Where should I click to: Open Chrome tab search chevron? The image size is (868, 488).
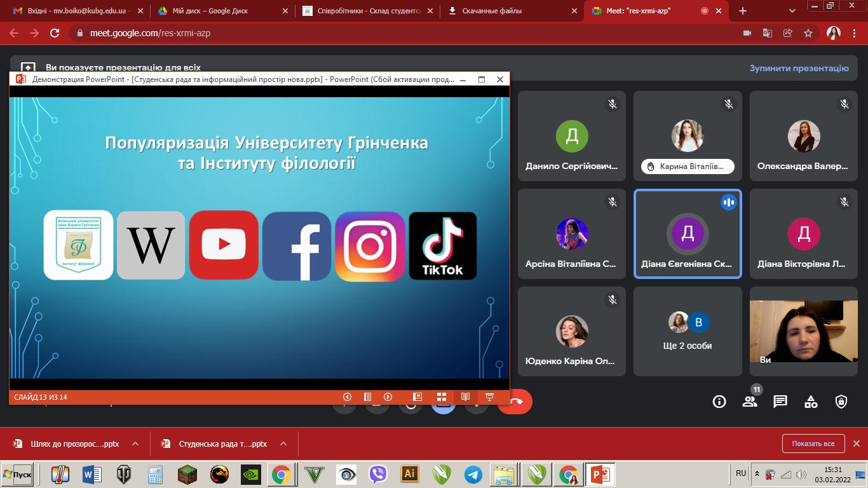pos(792,11)
